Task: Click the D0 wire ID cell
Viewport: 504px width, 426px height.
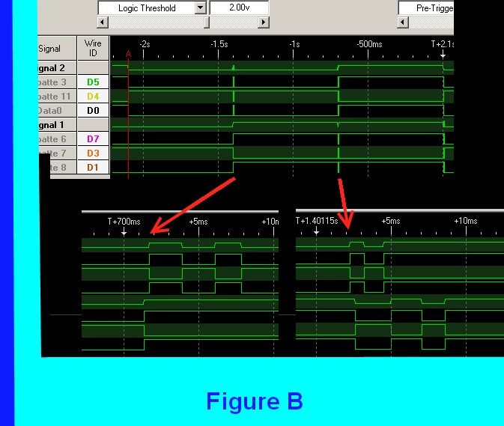Action: pyautogui.click(x=93, y=111)
